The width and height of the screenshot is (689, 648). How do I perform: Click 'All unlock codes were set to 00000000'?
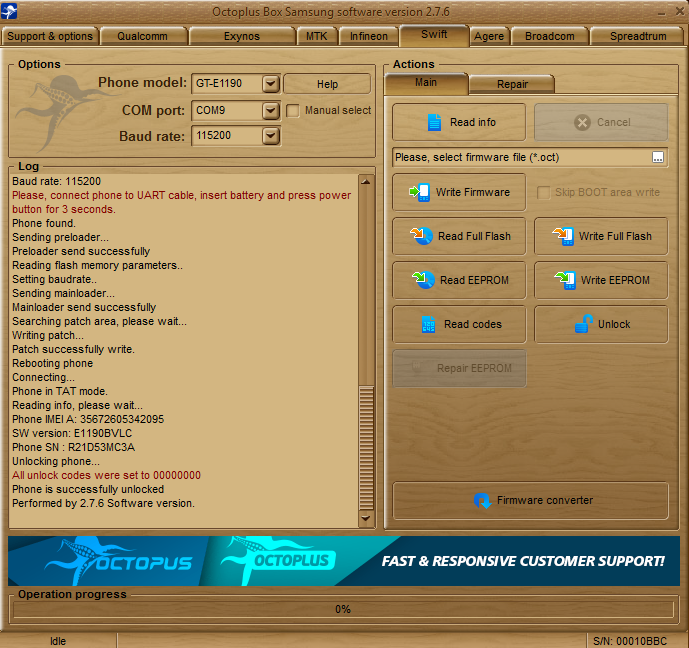[x=106, y=475]
